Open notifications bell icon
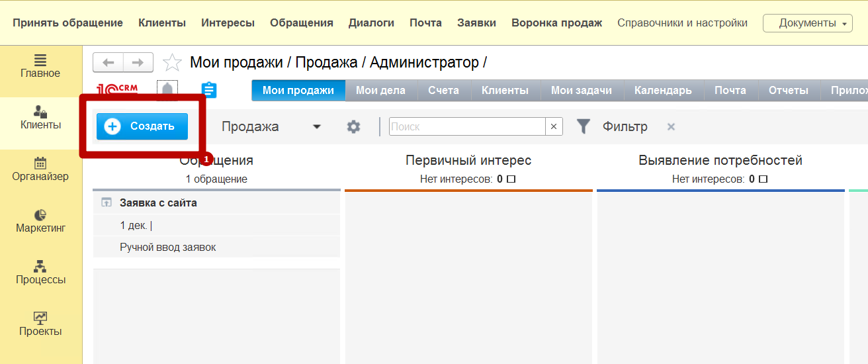 [167, 90]
